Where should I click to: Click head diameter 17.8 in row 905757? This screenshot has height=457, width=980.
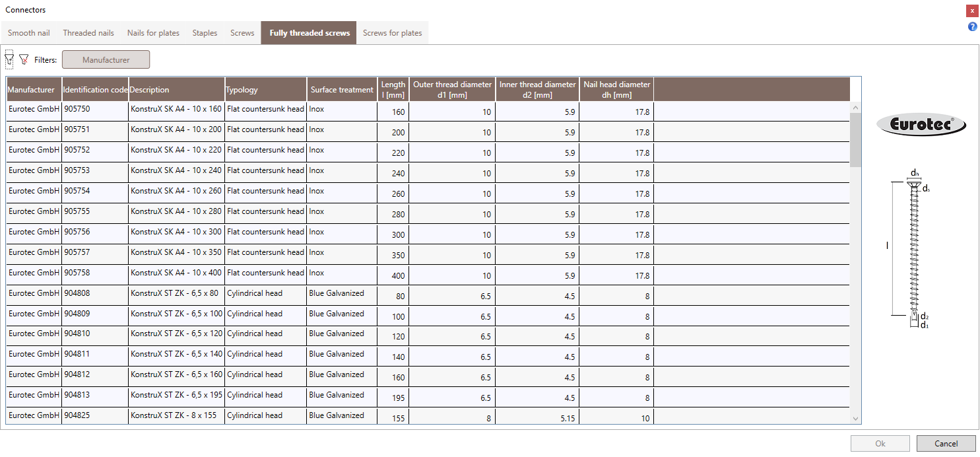tap(642, 256)
